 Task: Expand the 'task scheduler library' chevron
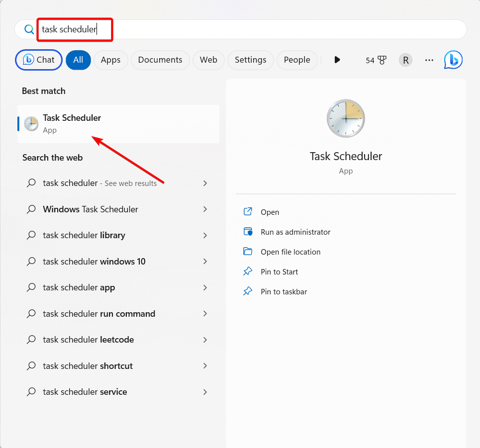pos(205,235)
